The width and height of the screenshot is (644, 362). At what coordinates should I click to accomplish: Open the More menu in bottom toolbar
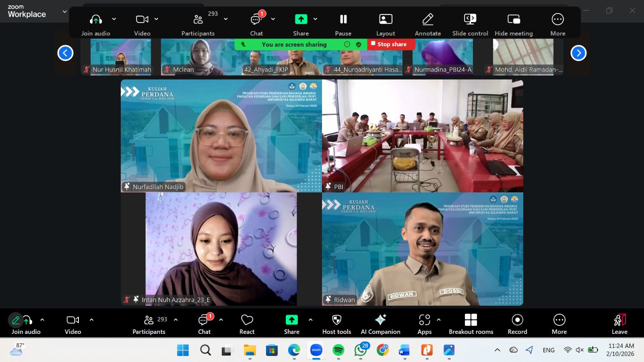coord(559,320)
